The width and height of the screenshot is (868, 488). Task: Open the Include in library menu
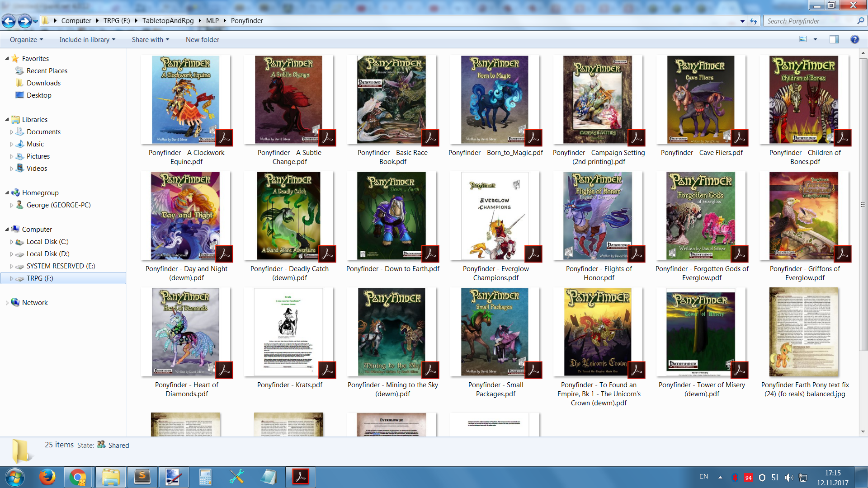coord(87,40)
